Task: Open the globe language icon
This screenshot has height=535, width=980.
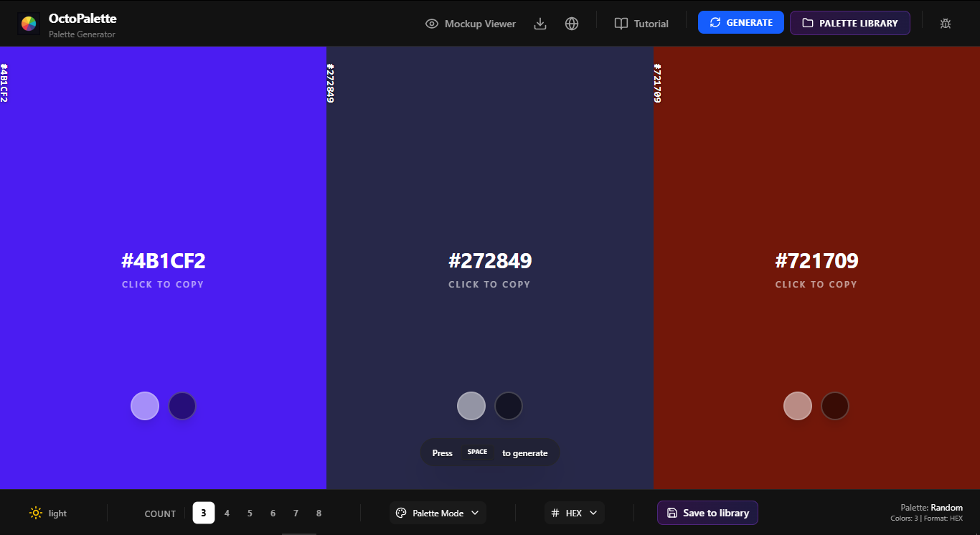Action: coord(572,24)
